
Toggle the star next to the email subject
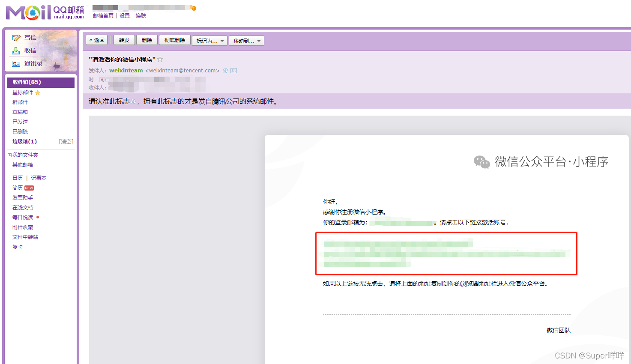(x=160, y=60)
